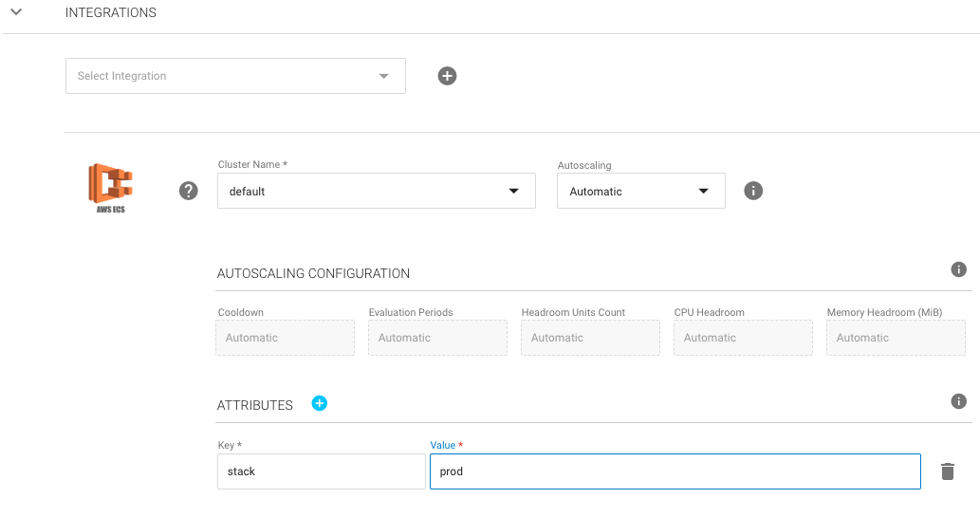Viewport: 980px width, 517px height.
Task: Delete the stack attribute with trash icon
Action: point(947,471)
